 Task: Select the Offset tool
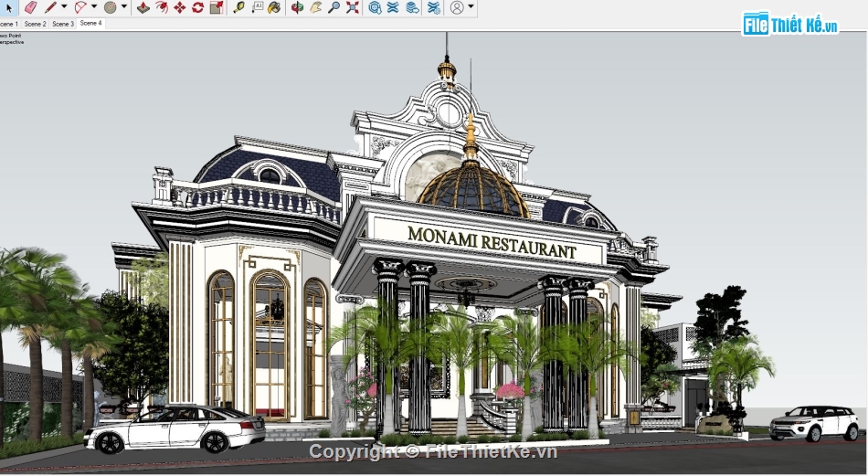(x=162, y=7)
